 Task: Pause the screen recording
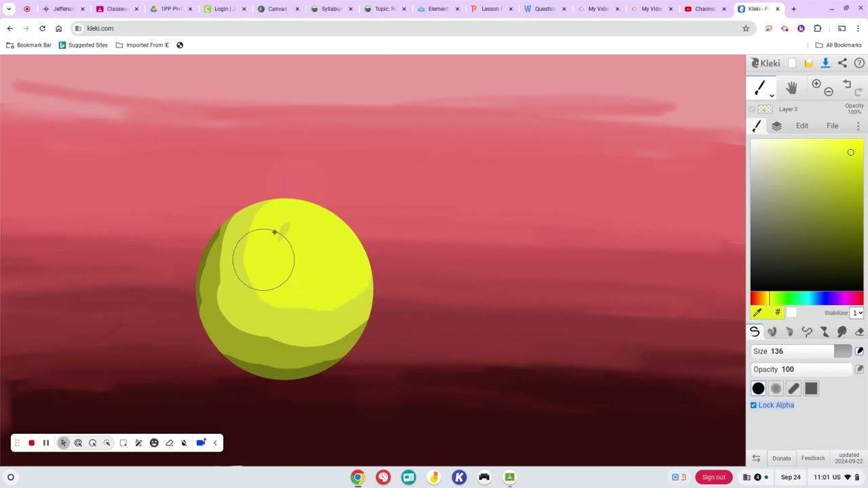click(46, 443)
